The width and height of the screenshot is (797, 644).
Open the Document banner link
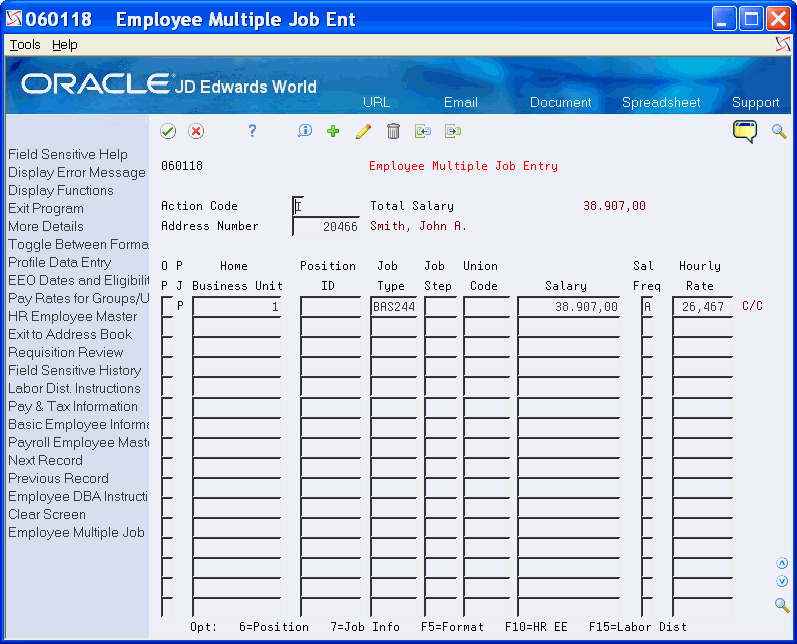click(x=561, y=102)
